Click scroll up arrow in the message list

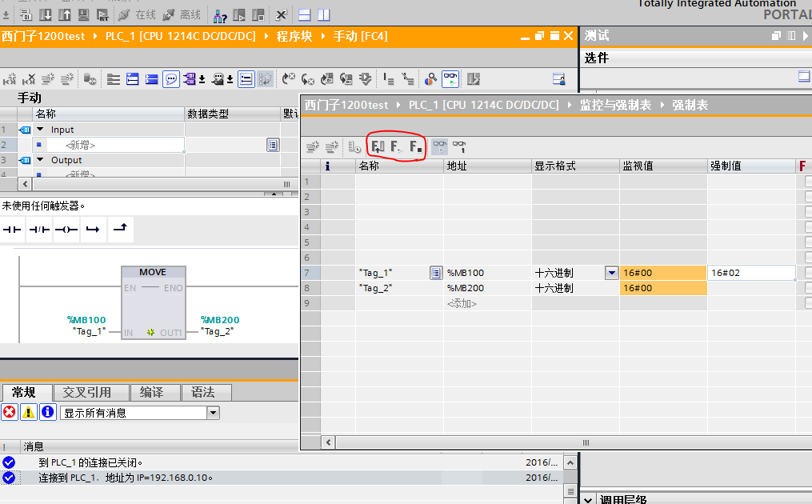coord(570,462)
